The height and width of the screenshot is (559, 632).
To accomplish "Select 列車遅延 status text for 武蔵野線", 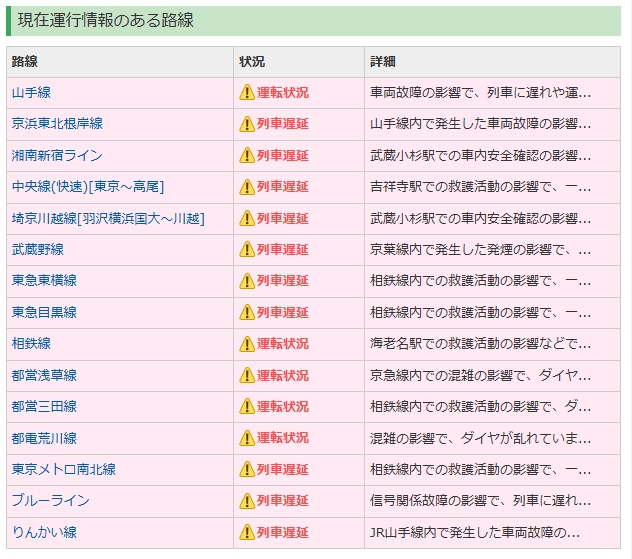I will (283, 250).
